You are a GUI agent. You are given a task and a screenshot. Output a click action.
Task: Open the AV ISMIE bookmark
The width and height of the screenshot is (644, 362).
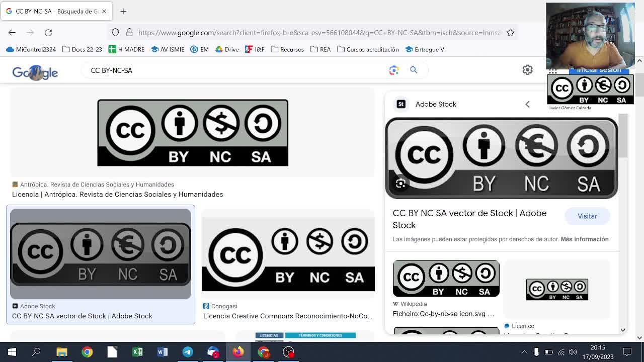168,49
